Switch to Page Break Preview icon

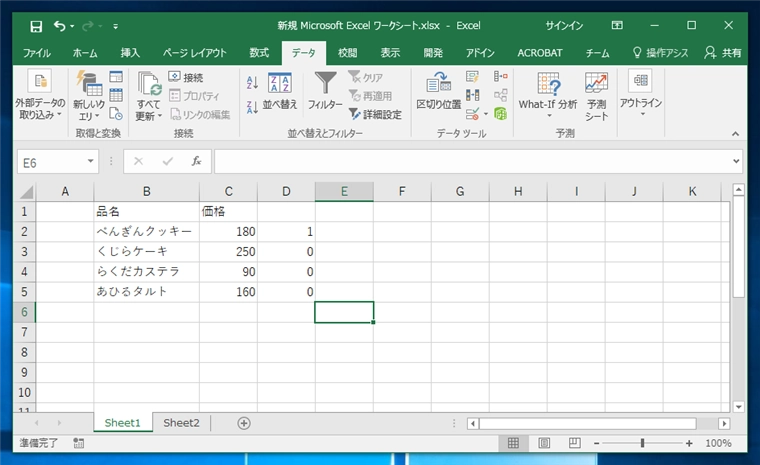click(x=575, y=443)
